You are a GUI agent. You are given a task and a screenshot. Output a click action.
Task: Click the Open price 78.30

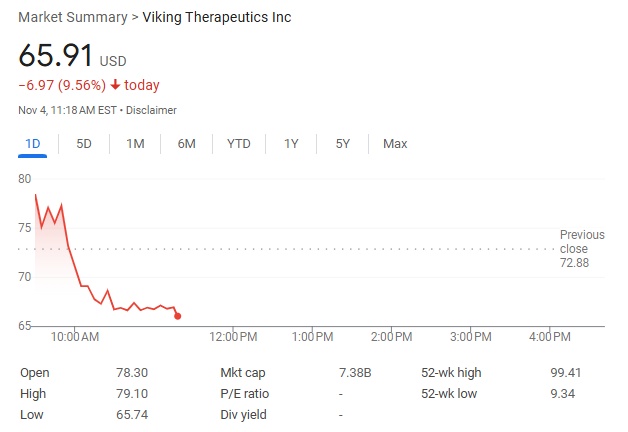click(x=132, y=373)
